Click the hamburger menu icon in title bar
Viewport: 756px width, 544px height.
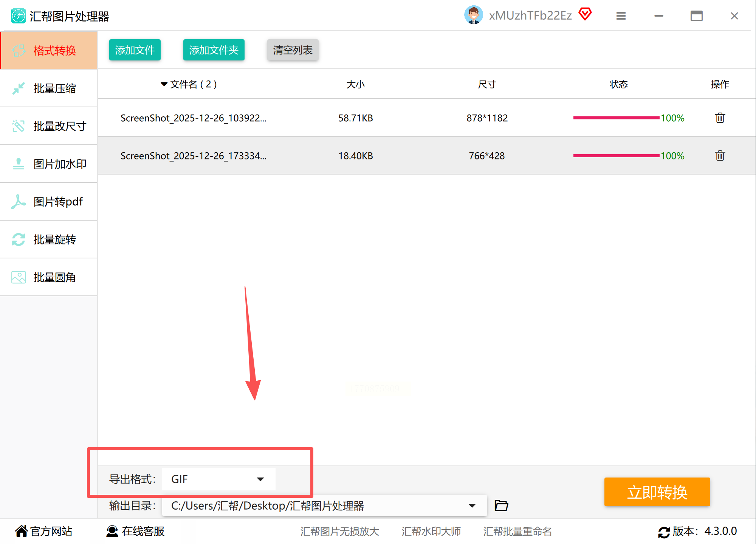coord(621,16)
